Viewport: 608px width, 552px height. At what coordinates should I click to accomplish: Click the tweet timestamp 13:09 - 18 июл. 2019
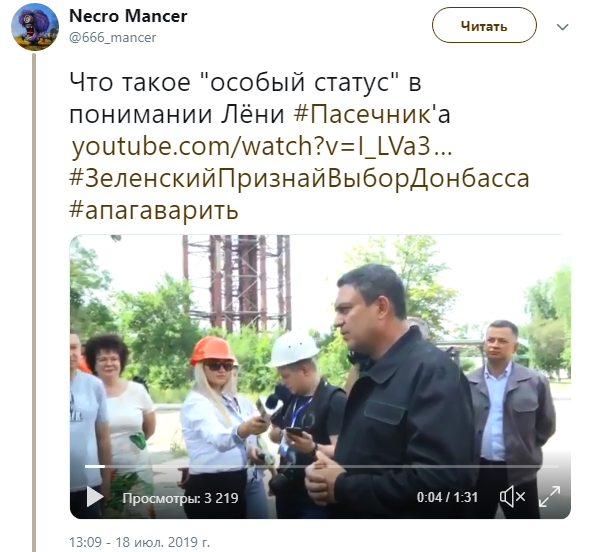click(x=139, y=542)
